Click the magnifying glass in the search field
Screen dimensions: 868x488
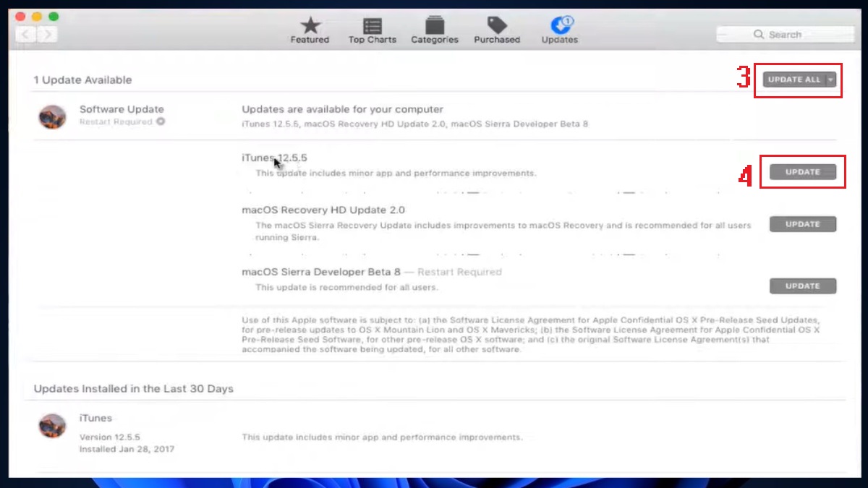(758, 34)
